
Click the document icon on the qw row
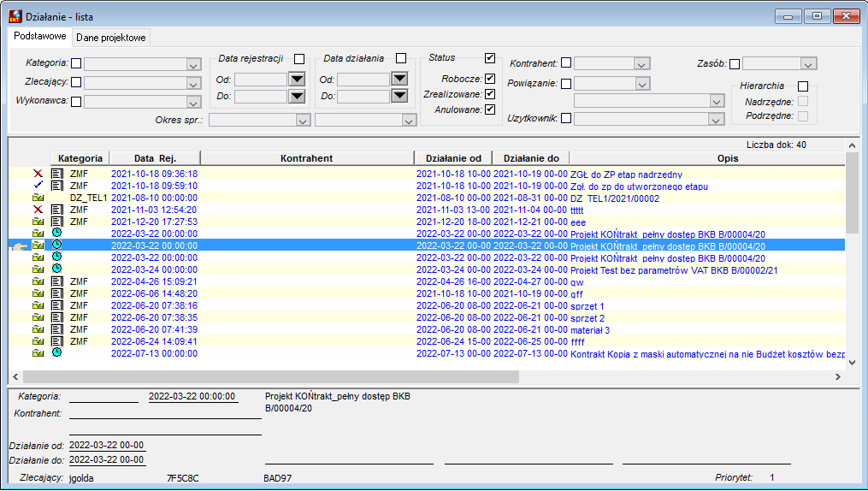57,281
